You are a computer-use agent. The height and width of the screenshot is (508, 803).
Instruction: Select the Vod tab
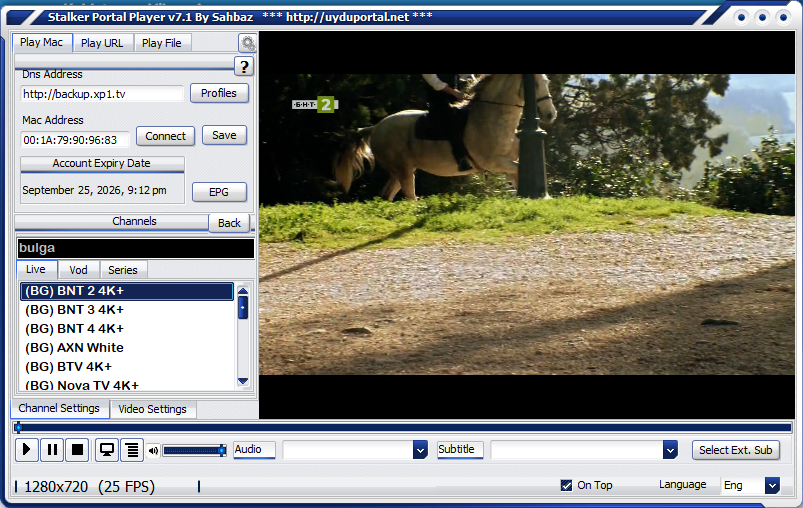click(x=78, y=270)
